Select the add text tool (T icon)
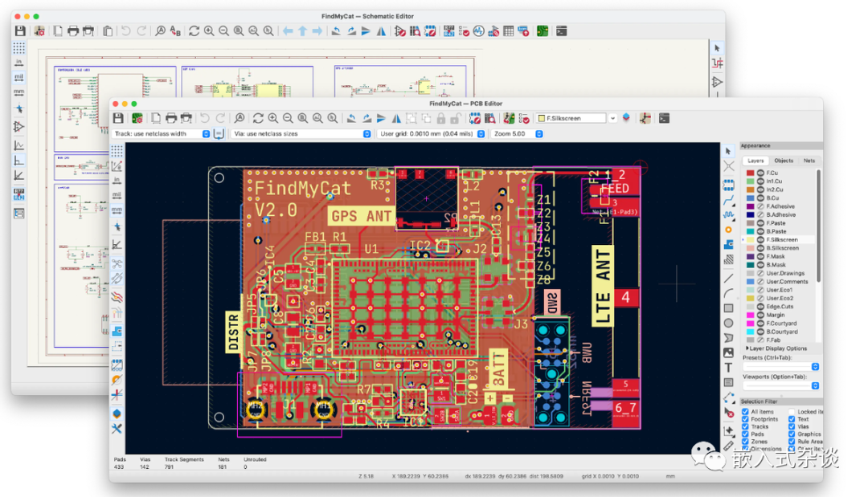This screenshot has width=868, height=497. pyautogui.click(x=728, y=368)
